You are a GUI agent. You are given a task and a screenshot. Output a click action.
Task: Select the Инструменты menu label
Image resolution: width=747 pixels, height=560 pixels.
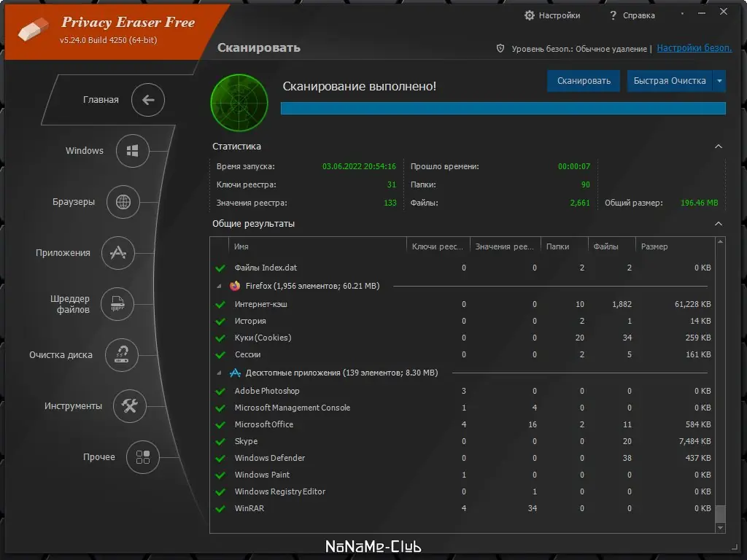point(74,405)
